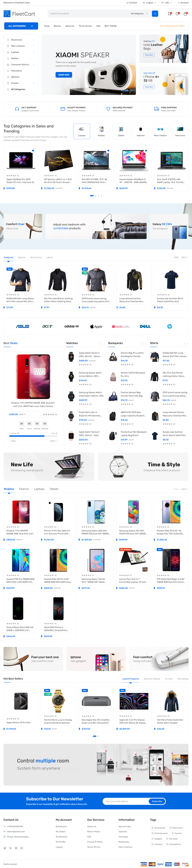Open the shopping cart icon in header
Image resolution: width=192 pixels, height=868 pixels.
click(185, 14)
